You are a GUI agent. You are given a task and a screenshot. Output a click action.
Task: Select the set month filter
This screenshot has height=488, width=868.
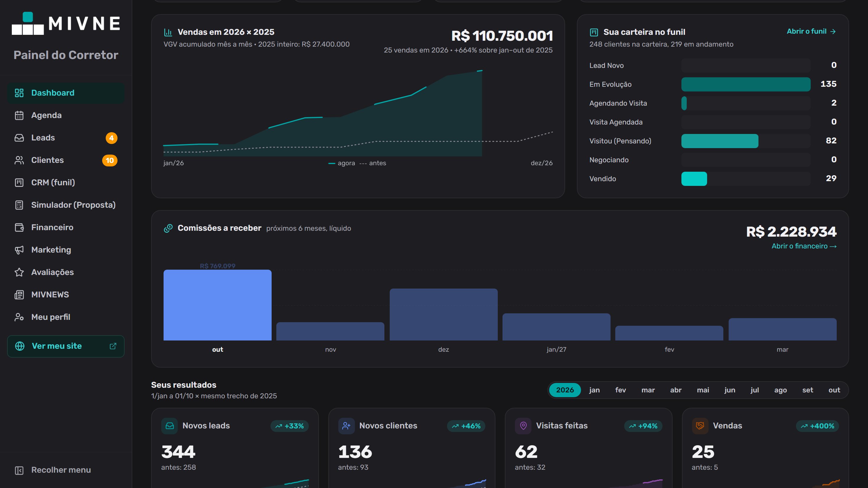pyautogui.click(x=807, y=390)
